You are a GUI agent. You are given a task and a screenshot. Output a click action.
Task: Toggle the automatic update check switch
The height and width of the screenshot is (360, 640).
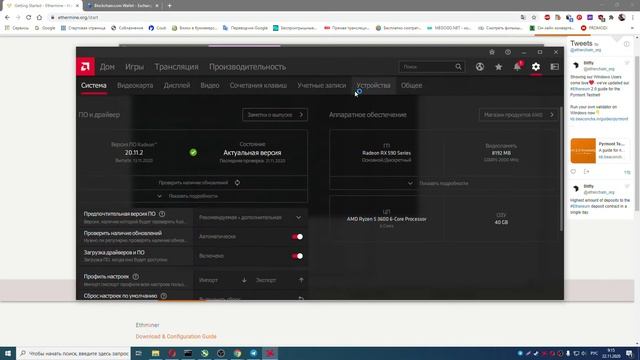click(x=297, y=237)
